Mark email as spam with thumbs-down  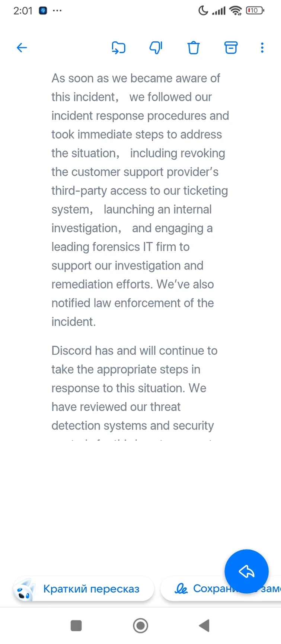156,48
